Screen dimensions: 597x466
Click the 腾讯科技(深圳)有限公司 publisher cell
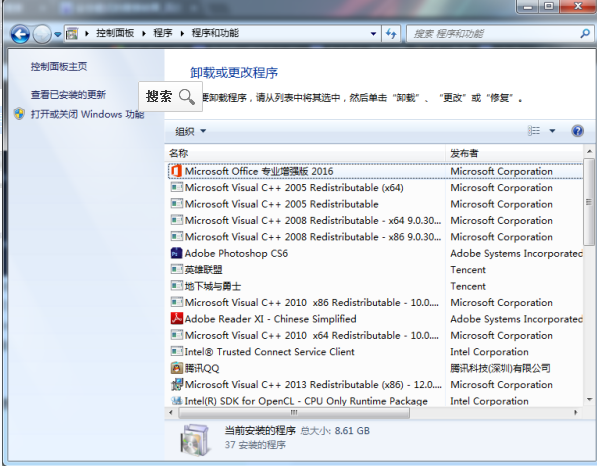click(500, 368)
